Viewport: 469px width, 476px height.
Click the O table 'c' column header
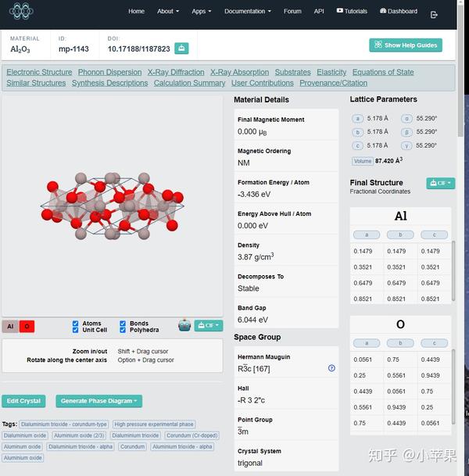(434, 343)
